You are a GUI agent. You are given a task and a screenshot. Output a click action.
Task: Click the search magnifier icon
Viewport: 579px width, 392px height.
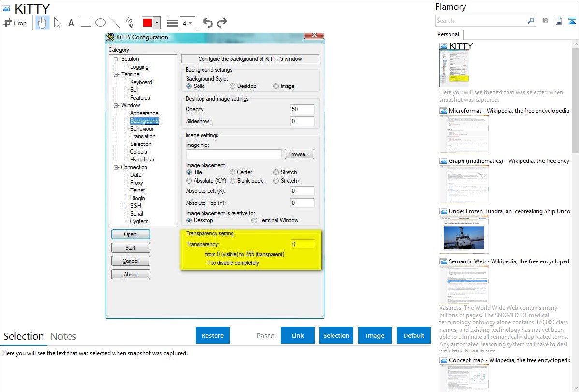[x=531, y=21]
